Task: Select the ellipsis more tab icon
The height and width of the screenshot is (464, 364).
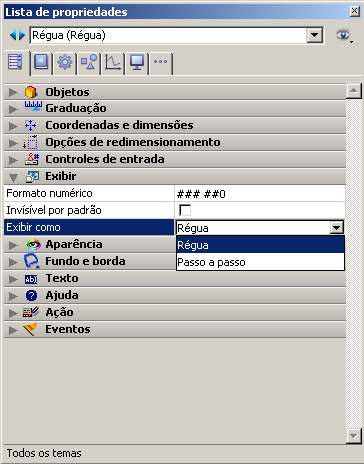Action: 161,62
